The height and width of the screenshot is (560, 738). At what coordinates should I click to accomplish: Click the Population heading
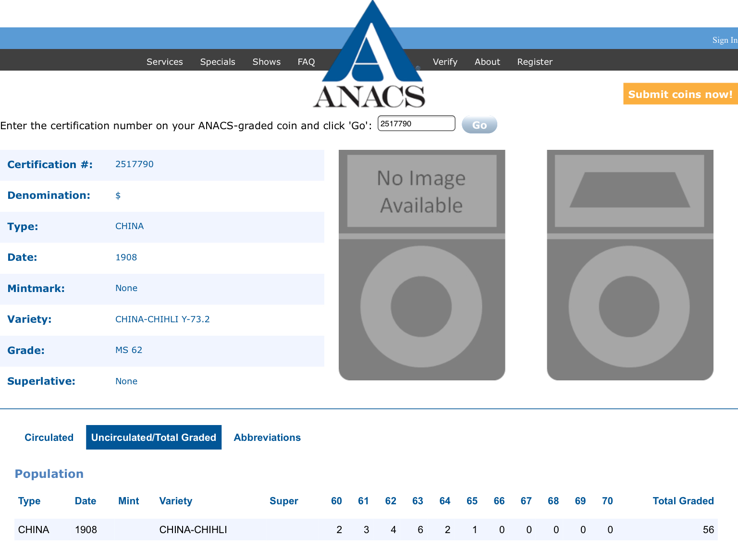click(49, 474)
